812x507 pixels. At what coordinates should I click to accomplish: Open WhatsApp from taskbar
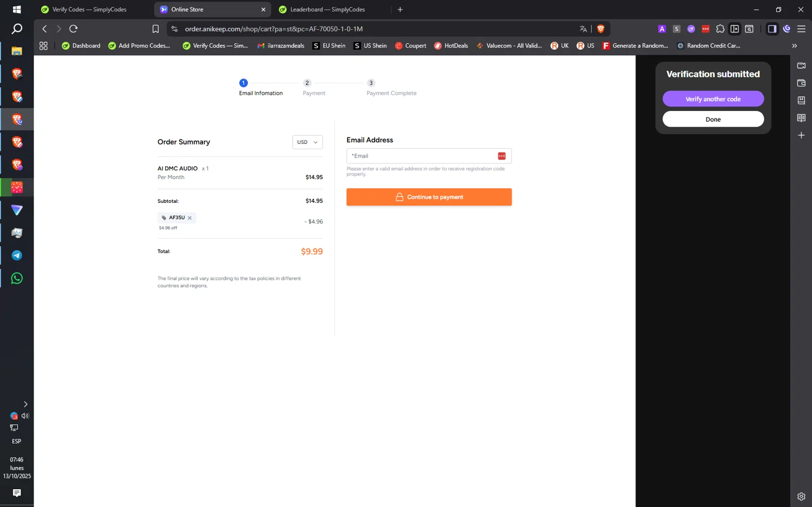coord(17,278)
